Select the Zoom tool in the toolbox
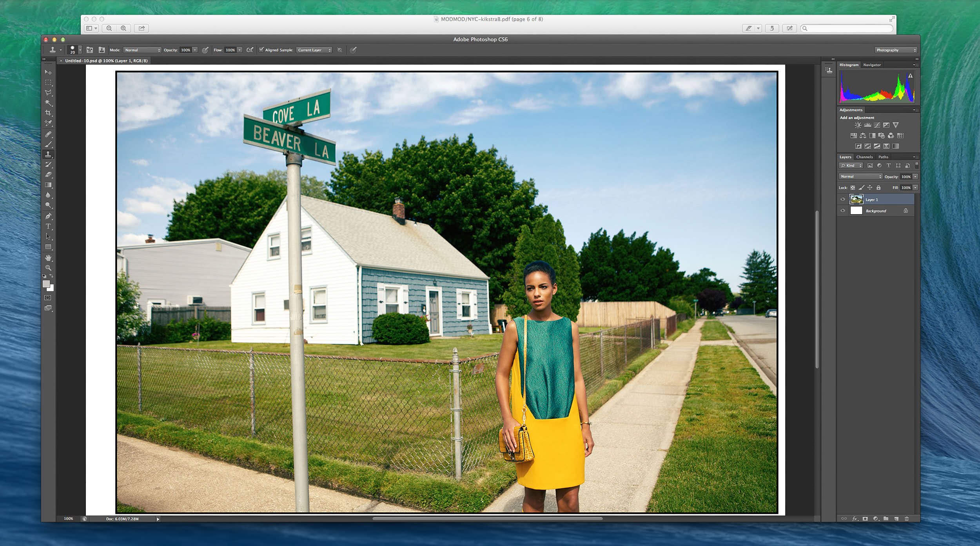The image size is (980, 546). click(48, 268)
